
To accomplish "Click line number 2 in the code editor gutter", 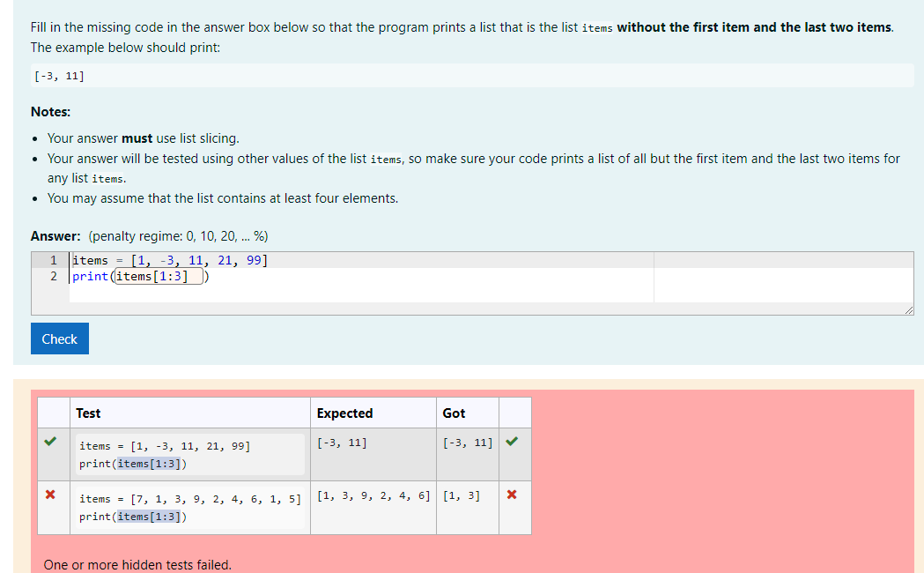I will [53, 276].
